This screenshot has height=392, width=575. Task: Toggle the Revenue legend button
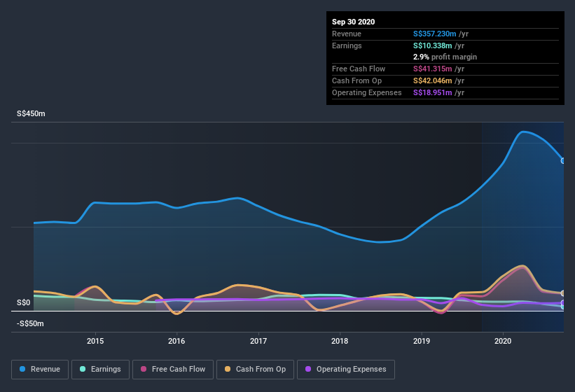[x=40, y=370]
